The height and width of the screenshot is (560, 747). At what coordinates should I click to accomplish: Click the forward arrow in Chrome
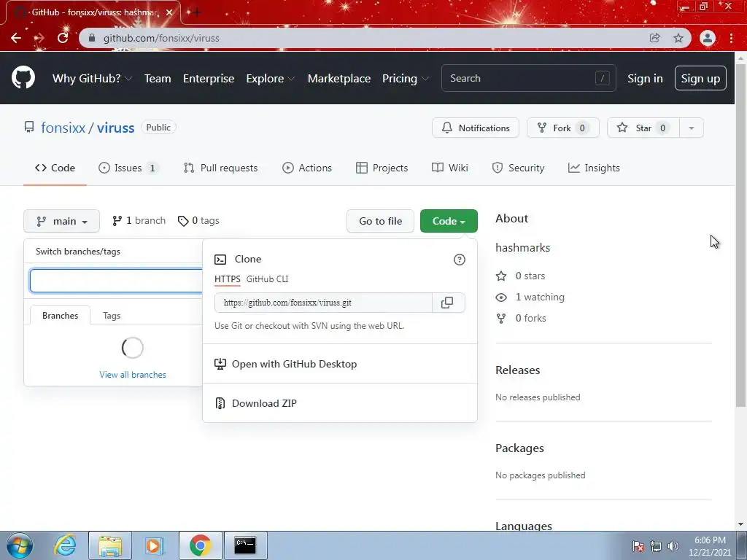[39, 38]
